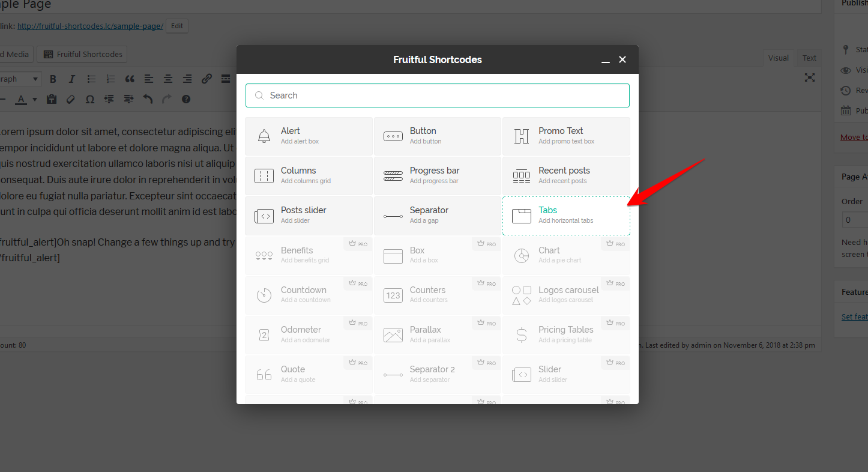Apply blockquote formatting
Viewport: 868px width, 472px height.
(130, 79)
